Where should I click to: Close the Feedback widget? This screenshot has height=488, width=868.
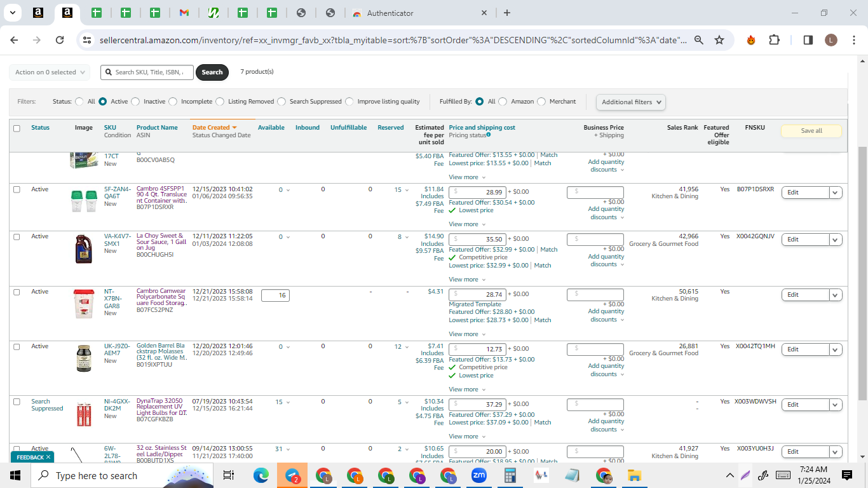48,457
